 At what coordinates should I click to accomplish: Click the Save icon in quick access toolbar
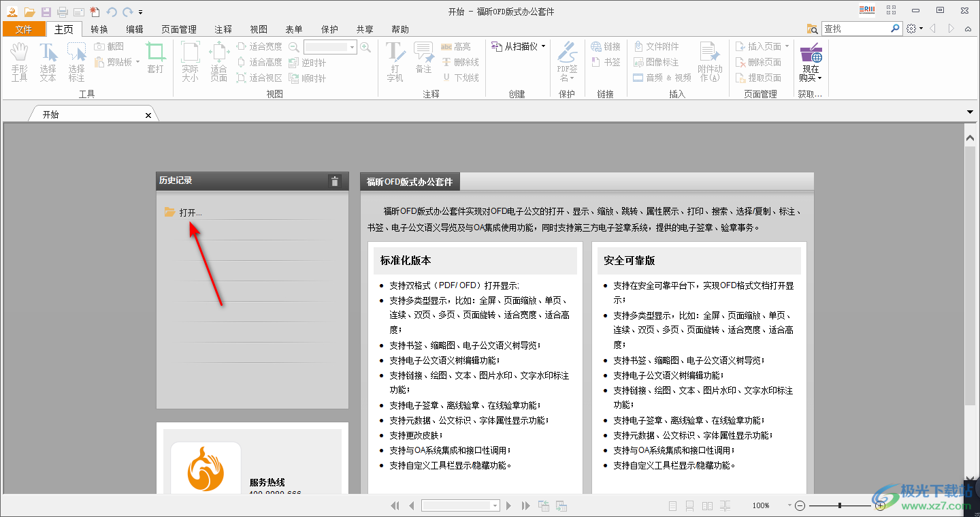pos(46,12)
